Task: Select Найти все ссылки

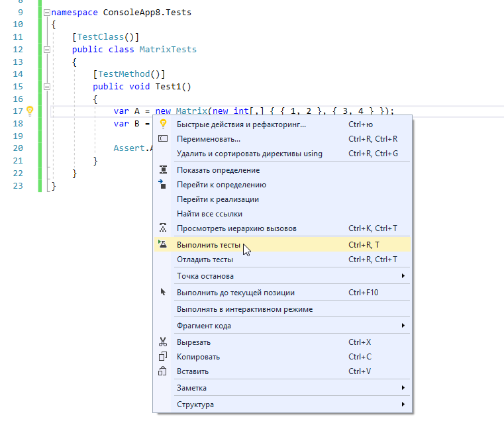Action: click(x=282, y=214)
